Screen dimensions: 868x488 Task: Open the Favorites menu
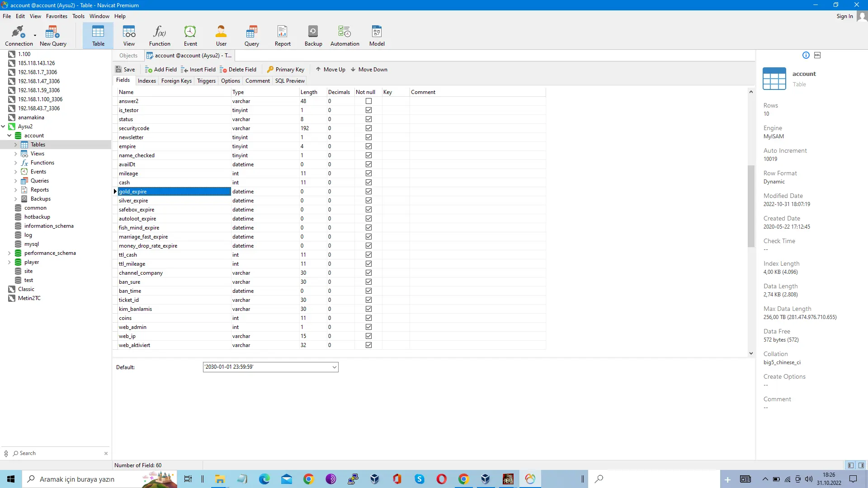(x=57, y=16)
